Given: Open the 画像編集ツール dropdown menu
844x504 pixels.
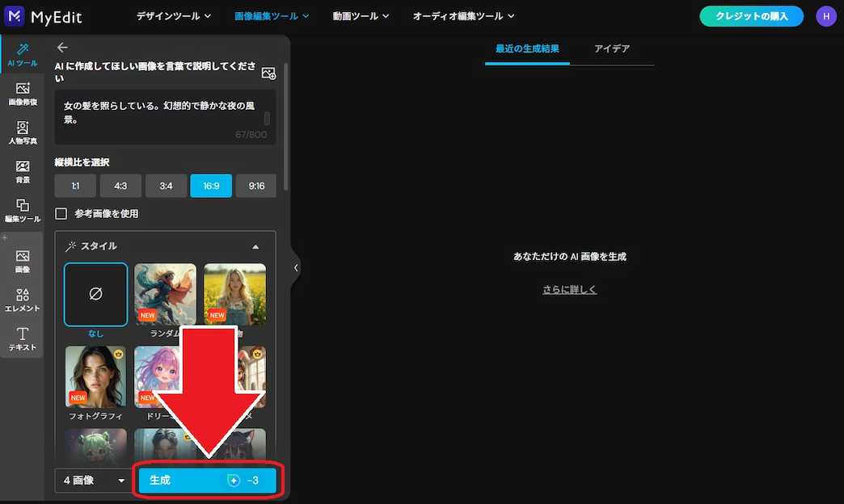Looking at the screenshot, I should 272,16.
